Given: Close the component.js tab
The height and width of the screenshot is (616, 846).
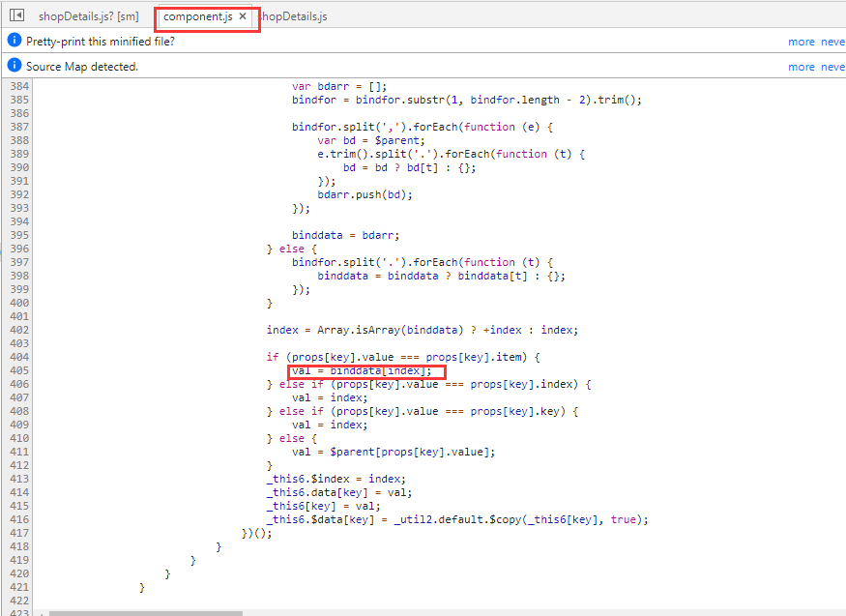Looking at the screenshot, I should click(x=243, y=16).
